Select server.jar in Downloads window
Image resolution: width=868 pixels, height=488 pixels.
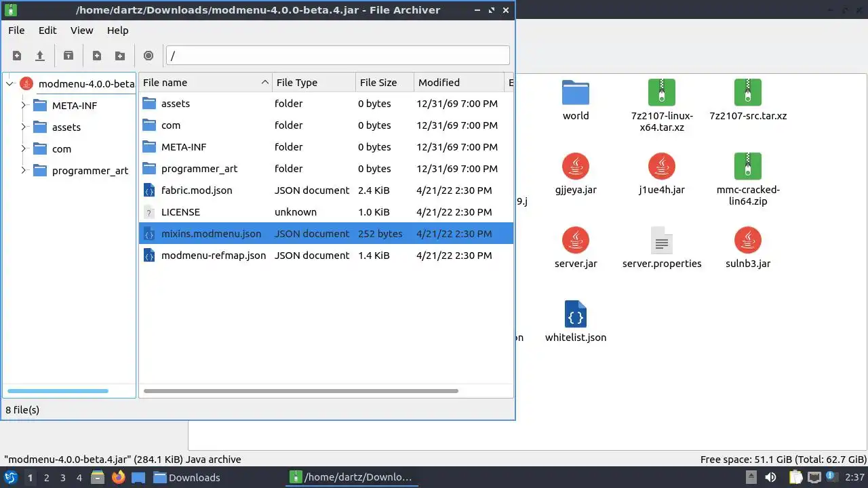point(576,248)
